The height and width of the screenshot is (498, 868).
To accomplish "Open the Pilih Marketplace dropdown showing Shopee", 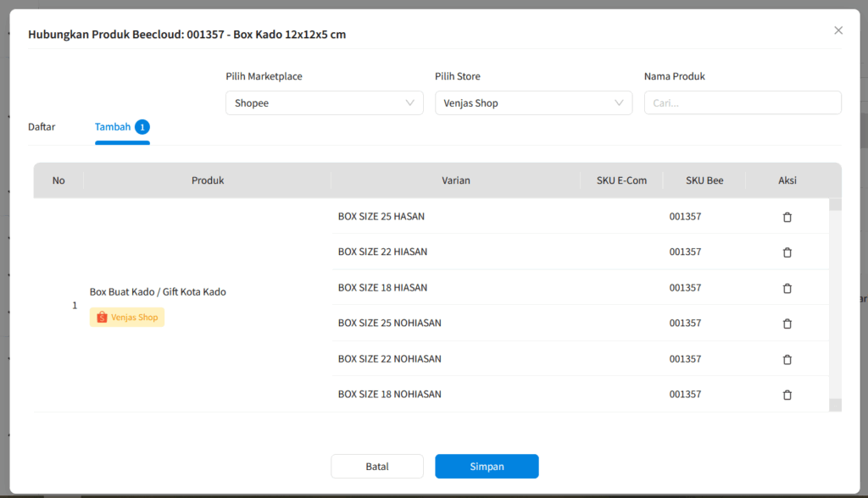I will [x=324, y=102].
